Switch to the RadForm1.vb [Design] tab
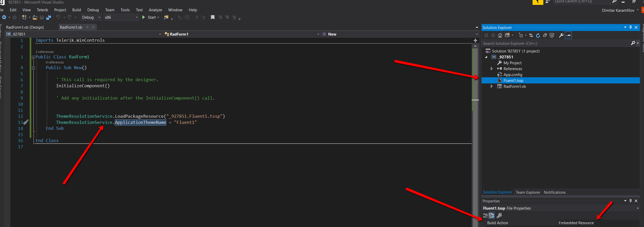This screenshot has height=227, width=644. pos(25,27)
